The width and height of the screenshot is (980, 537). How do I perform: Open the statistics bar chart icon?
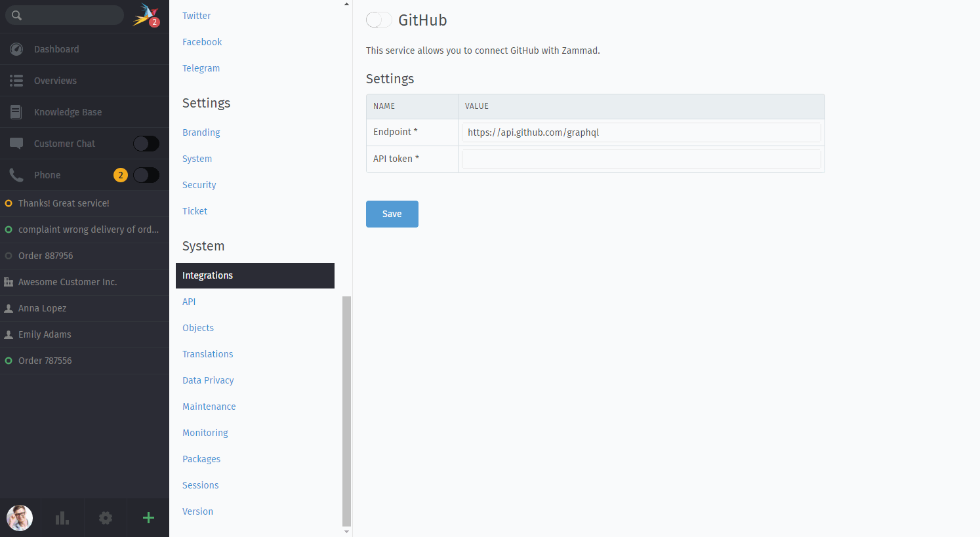click(62, 518)
